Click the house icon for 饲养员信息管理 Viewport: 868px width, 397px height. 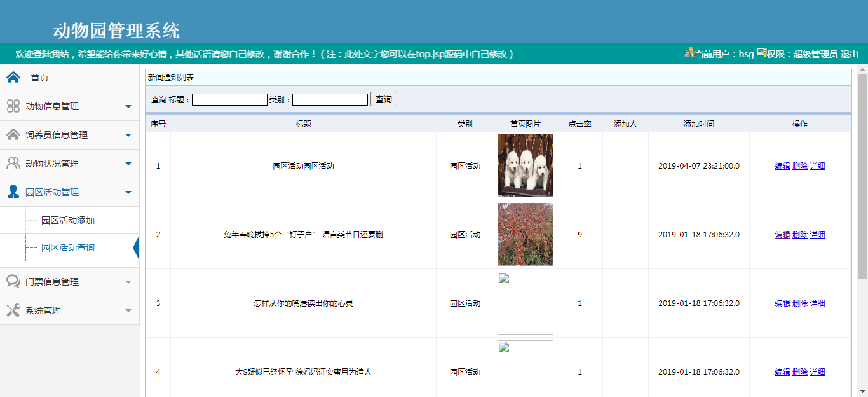(x=13, y=135)
